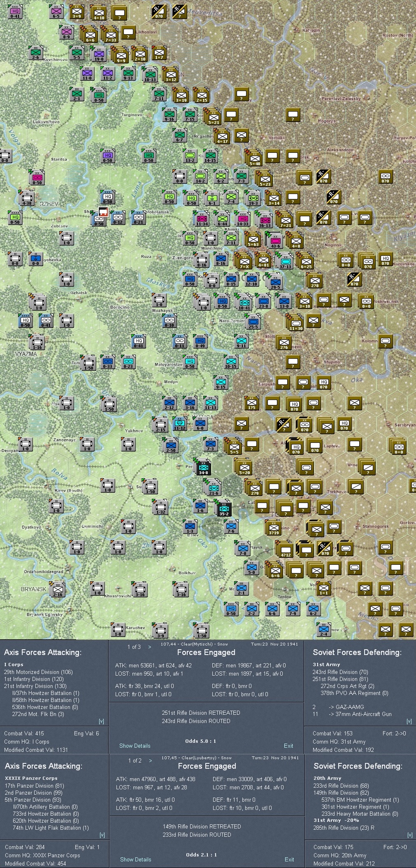
Task: Expand 31st Army defender list [v]
Action: (x=409, y=721)
